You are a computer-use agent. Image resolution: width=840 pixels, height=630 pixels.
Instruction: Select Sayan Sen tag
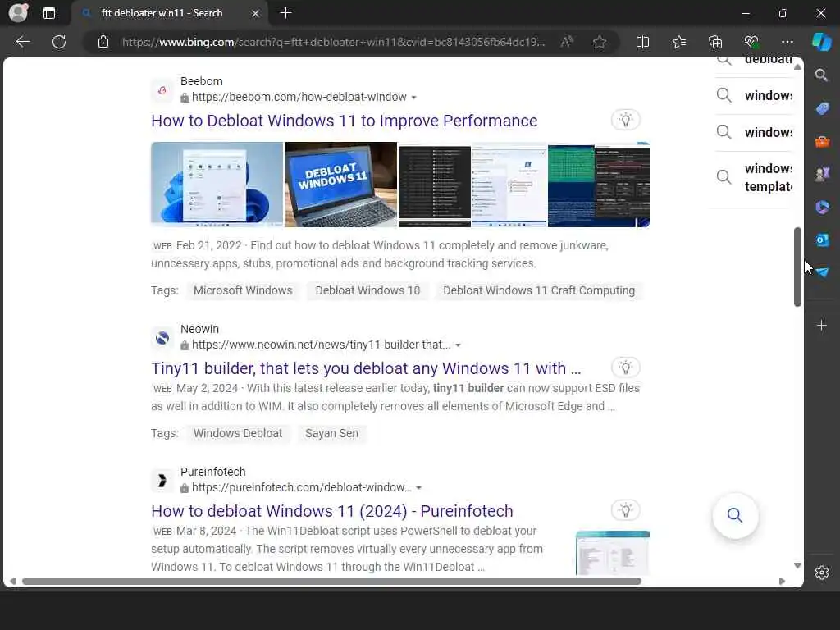click(331, 433)
